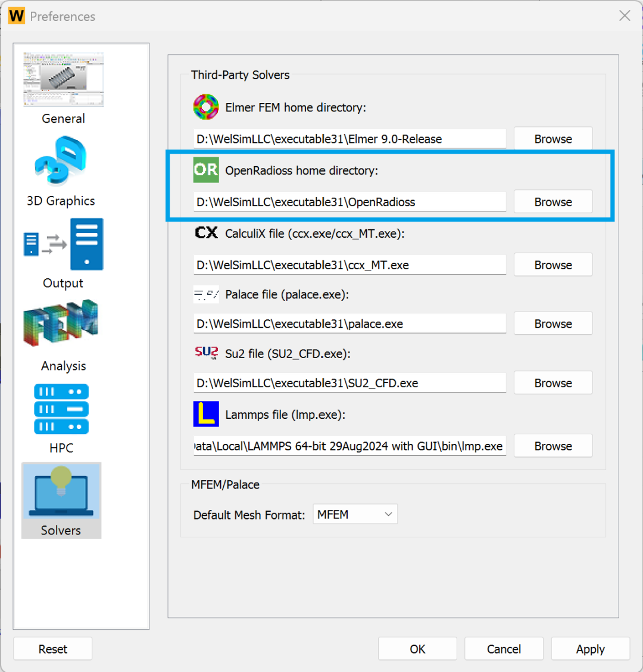
Task: Browse for CalculiX ccx_MT.exe file
Action: 553,265
